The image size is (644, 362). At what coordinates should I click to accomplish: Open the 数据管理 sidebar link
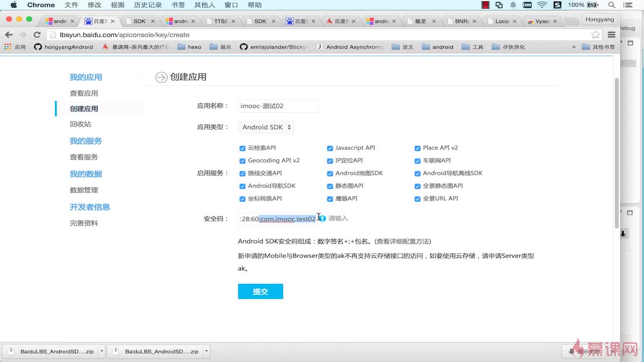tap(84, 190)
